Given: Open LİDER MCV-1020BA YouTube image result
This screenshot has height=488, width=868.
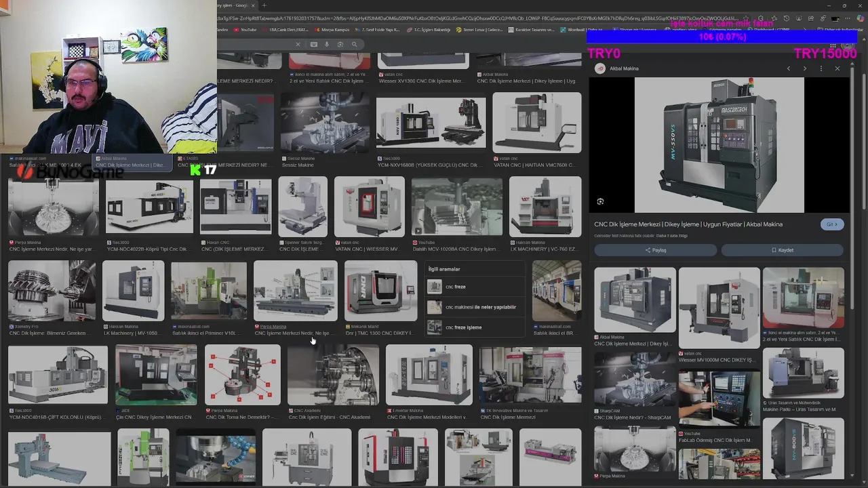Looking at the screenshot, I should point(456,207).
